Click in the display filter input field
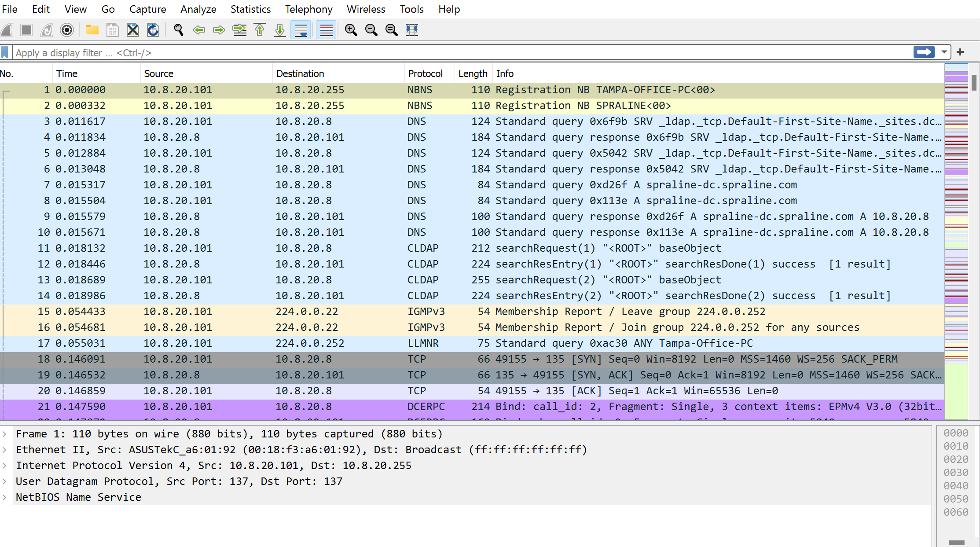The height and width of the screenshot is (547, 980). pos(440,53)
